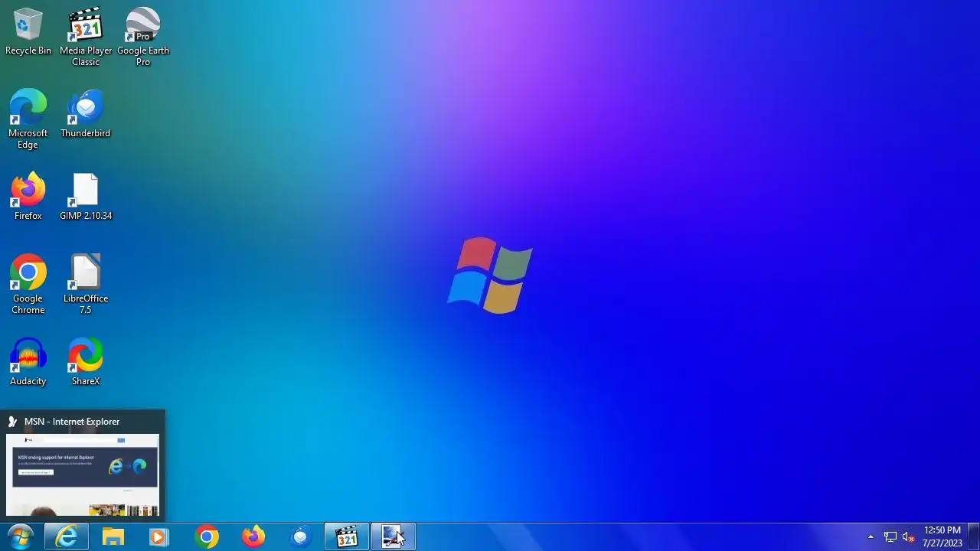Click Media Player Classic taskbar button

pos(347,536)
